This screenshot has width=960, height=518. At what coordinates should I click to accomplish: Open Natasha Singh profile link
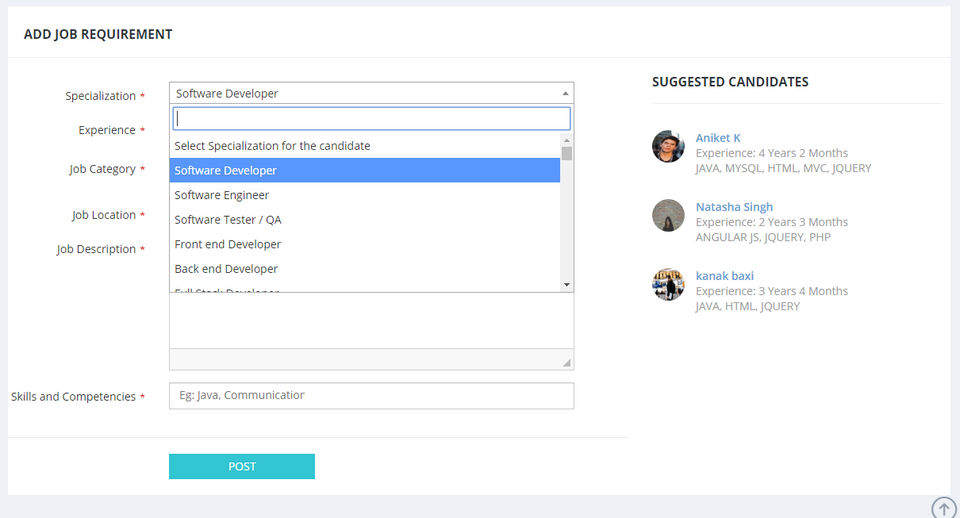[734, 207]
